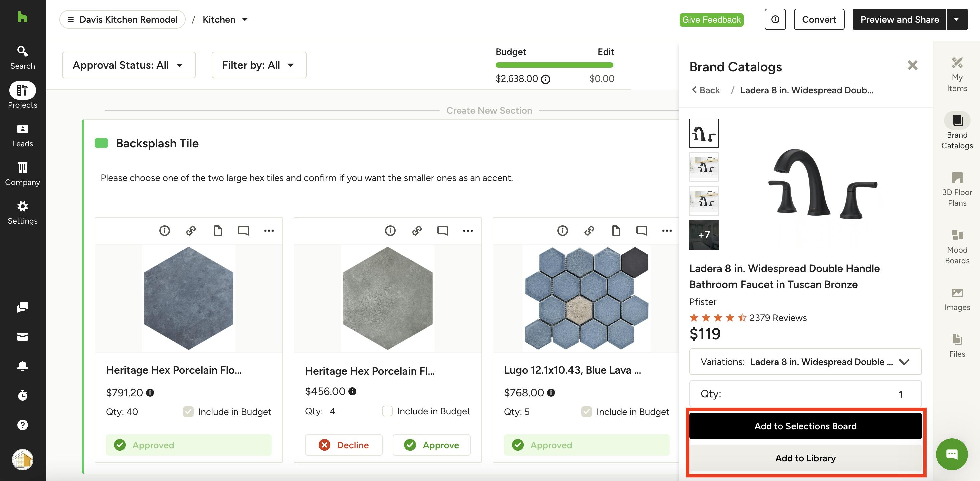Approve the $456.00 Heritage Hex tile
Image resolution: width=980 pixels, height=481 pixels.
[432, 445]
